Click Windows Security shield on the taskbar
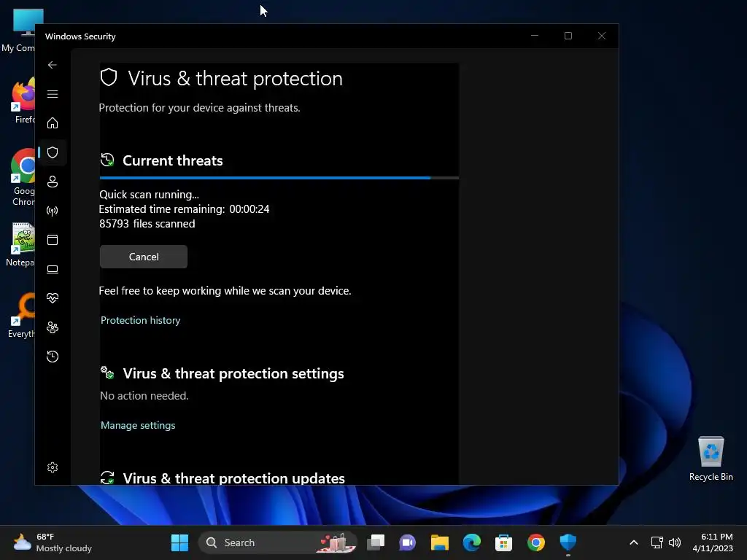Image resolution: width=747 pixels, height=560 pixels. pyautogui.click(x=568, y=542)
